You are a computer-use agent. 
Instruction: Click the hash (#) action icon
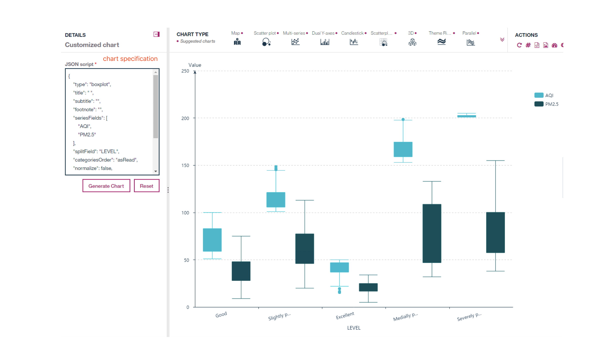[528, 45]
